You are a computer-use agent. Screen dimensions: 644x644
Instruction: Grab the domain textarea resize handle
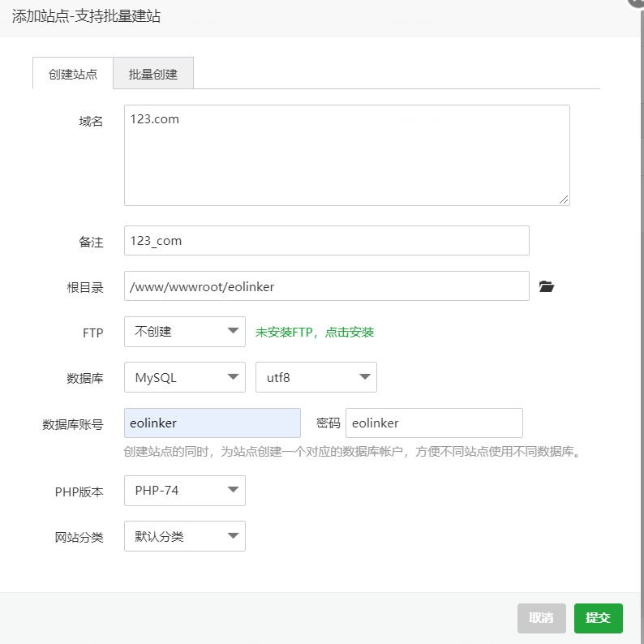[x=564, y=200]
